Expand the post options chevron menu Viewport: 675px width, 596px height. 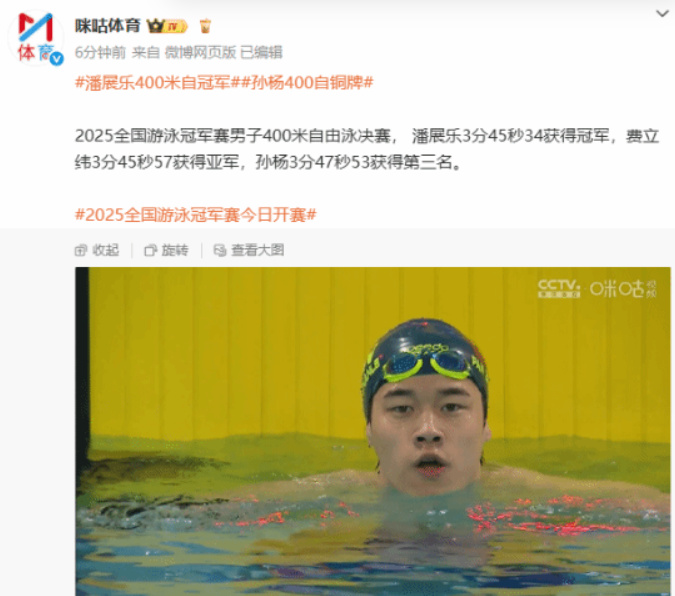pyautogui.click(x=662, y=14)
